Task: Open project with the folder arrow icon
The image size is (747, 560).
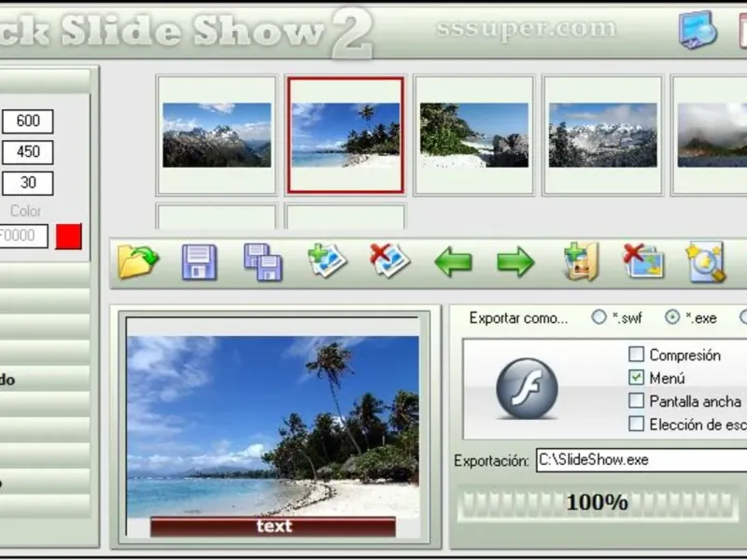Action: pyautogui.click(x=138, y=261)
